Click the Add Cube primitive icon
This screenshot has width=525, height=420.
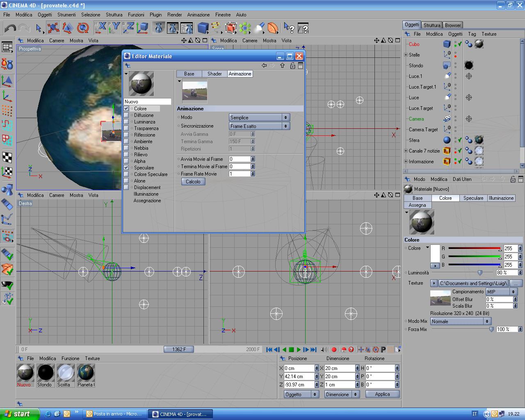coord(203,28)
